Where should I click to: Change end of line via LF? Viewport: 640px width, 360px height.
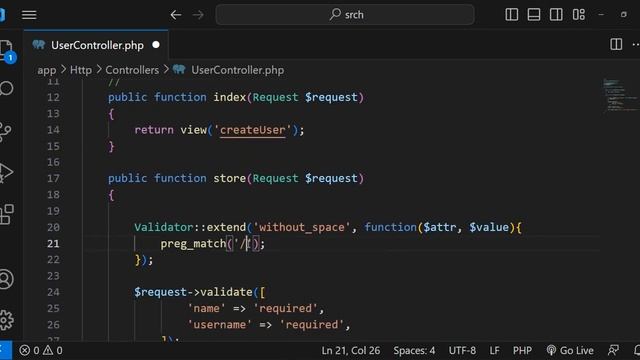494,350
